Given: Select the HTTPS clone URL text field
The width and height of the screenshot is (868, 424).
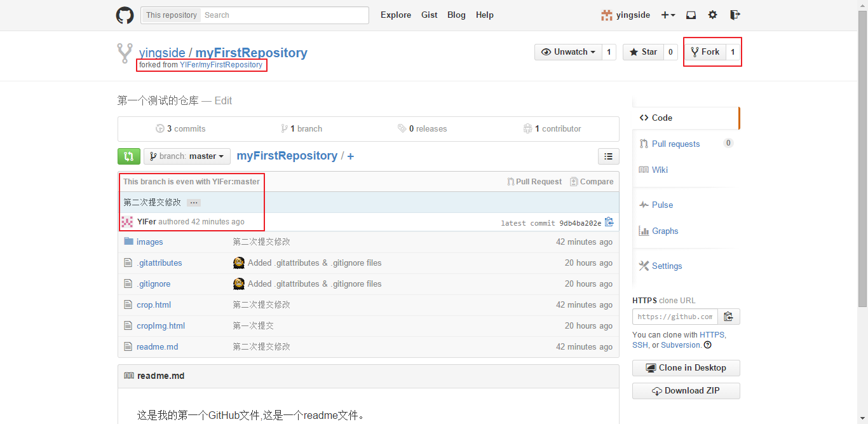Looking at the screenshot, I should (x=675, y=317).
